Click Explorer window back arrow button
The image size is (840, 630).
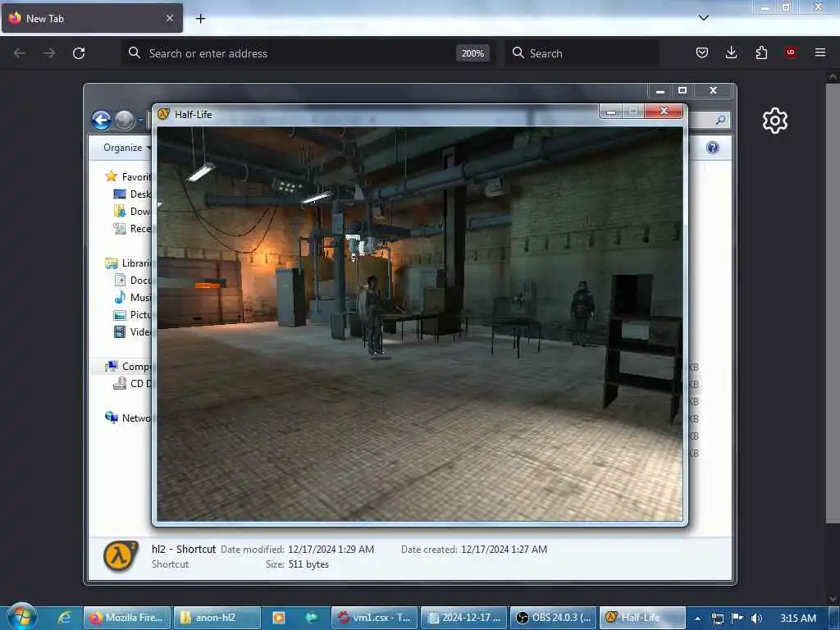tap(101, 121)
